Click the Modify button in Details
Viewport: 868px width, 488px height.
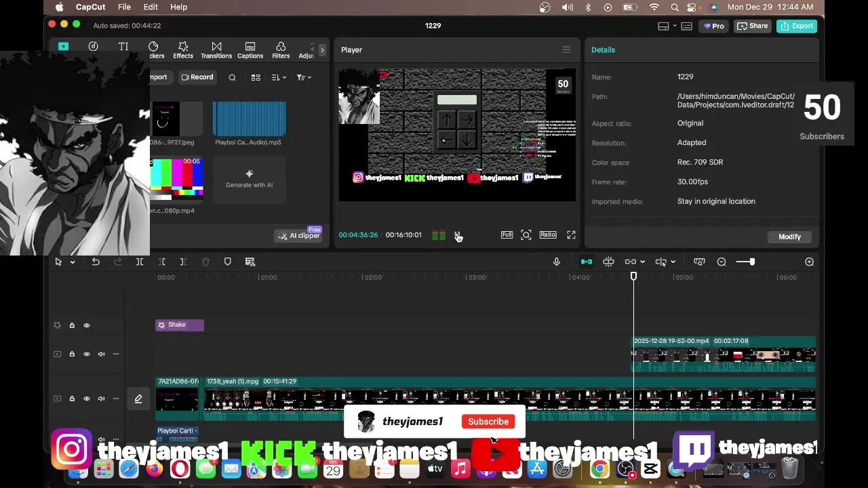(x=789, y=237)
